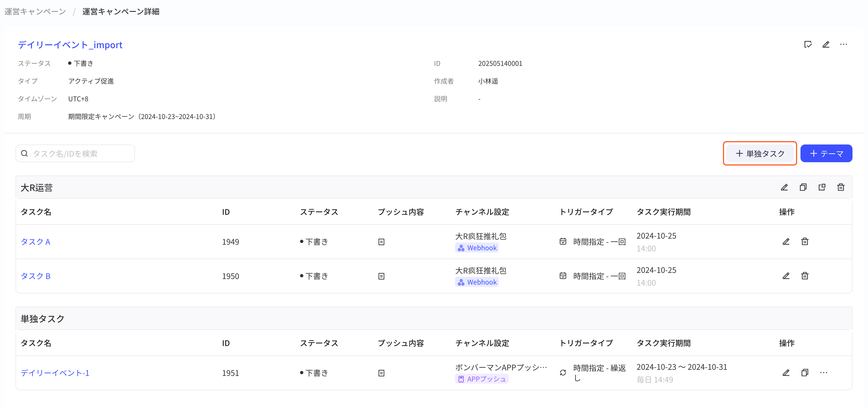This screenshot has height=408, width=868.
Task: Click the campaign approval check icon in header
Action: point(808,45)
